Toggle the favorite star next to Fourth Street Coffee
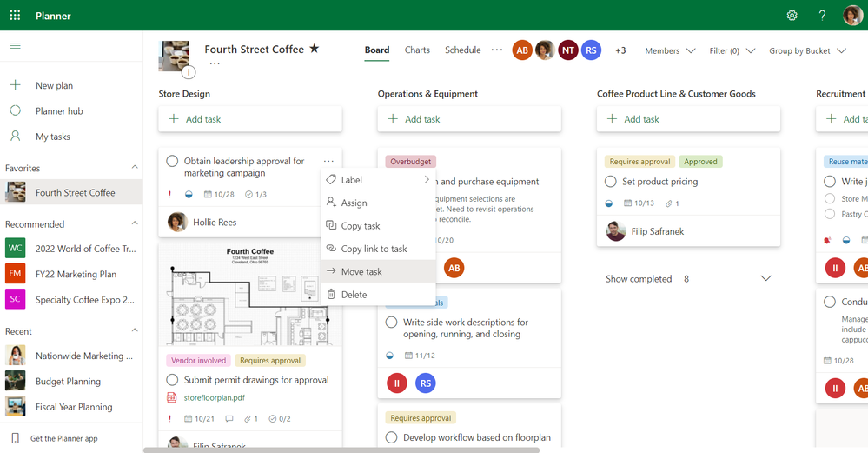The image size is (868, 453). 314,48
